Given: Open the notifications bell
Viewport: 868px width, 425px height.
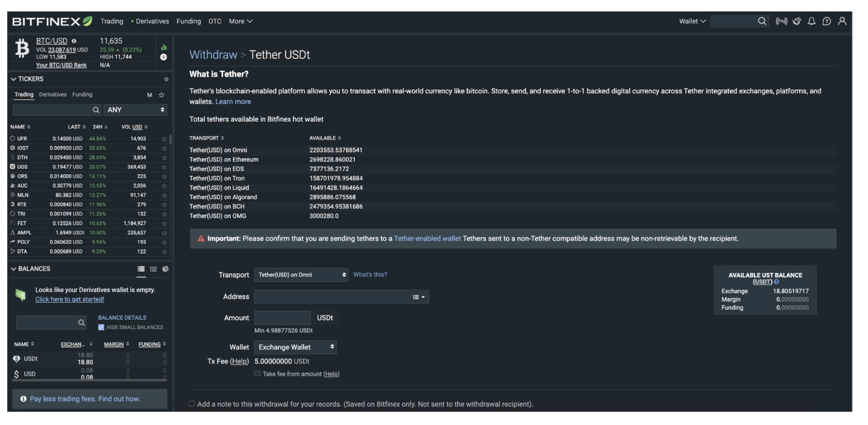Looking at the screenshot, I should 812,21.
